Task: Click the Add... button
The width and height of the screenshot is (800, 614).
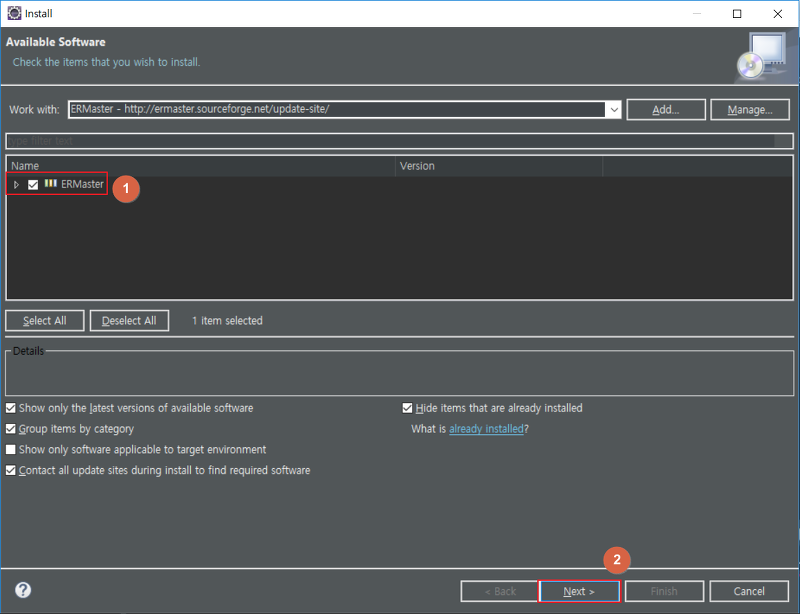Action: pyautogui.click(x=666, y=110)
